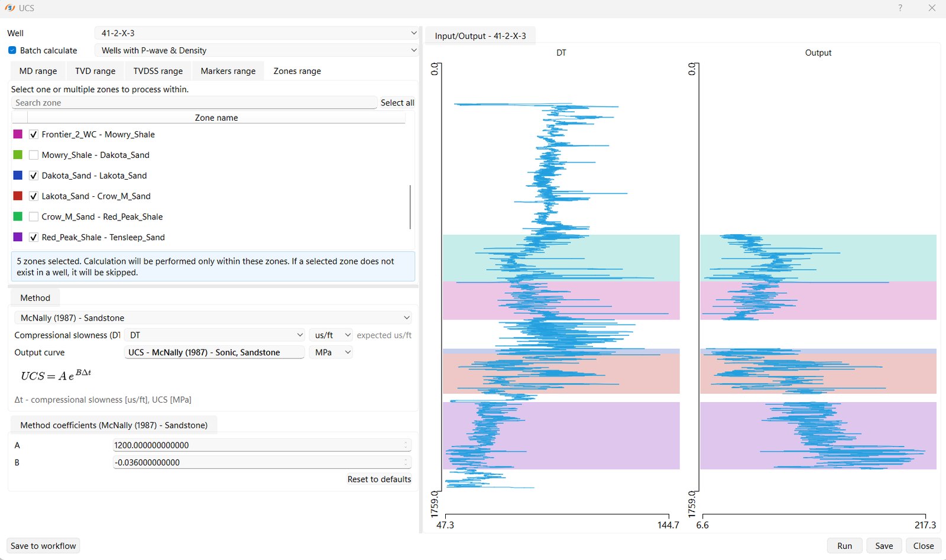Image resolution: width=946 pixels, height=560 pixels.
Task: Check the Mowry_Shale - Dakota_Sand zone
Action: [34, 155]
